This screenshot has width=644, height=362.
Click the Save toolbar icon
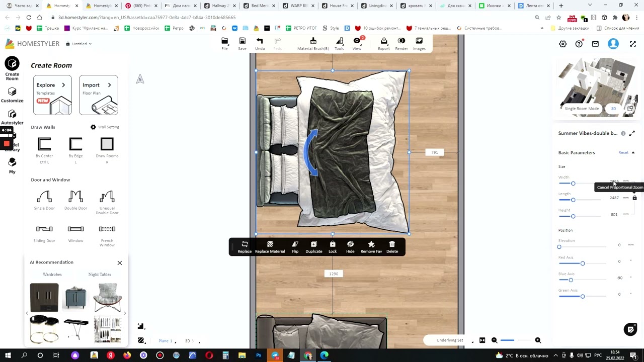pyautogui.click(x=242, y=44)
